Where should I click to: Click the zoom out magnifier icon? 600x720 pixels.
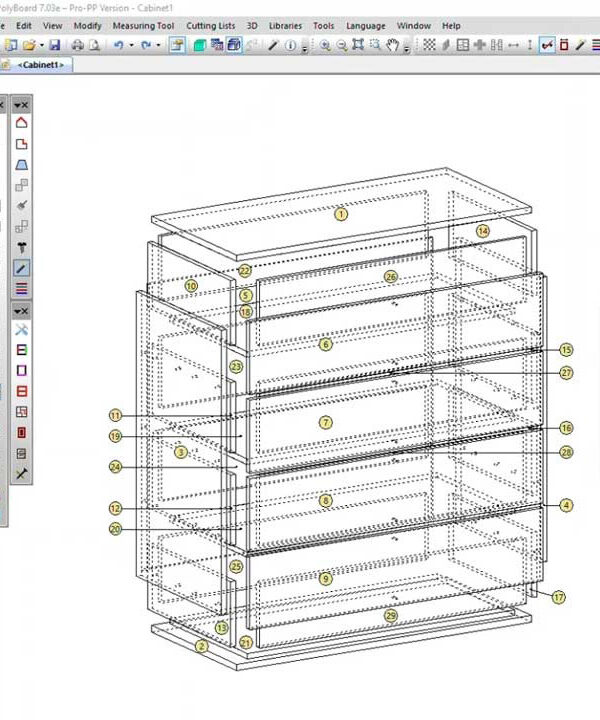pyautogui.click(x=341, y=45)
